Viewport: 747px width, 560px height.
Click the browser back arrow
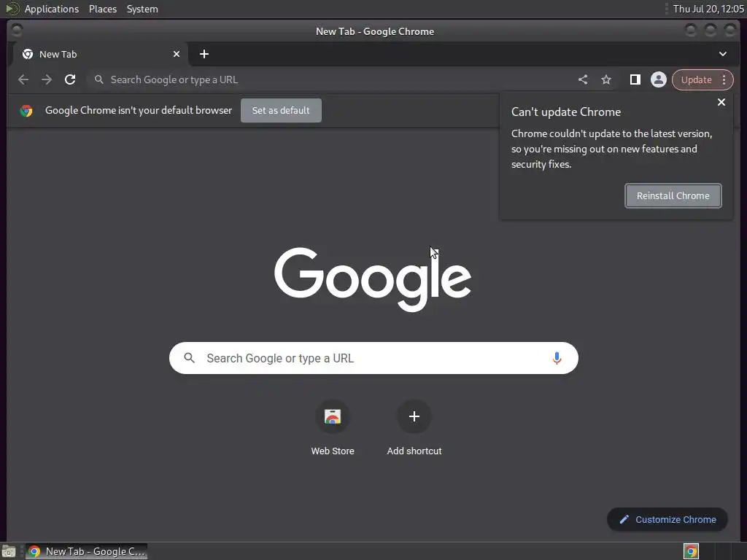coord(23,79)
